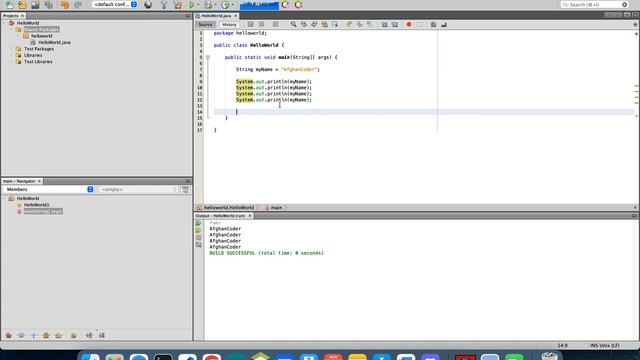This screenshot has width=640, height=360.
Task: Click Toggle Bookmark icon
Action: (369, 24)
